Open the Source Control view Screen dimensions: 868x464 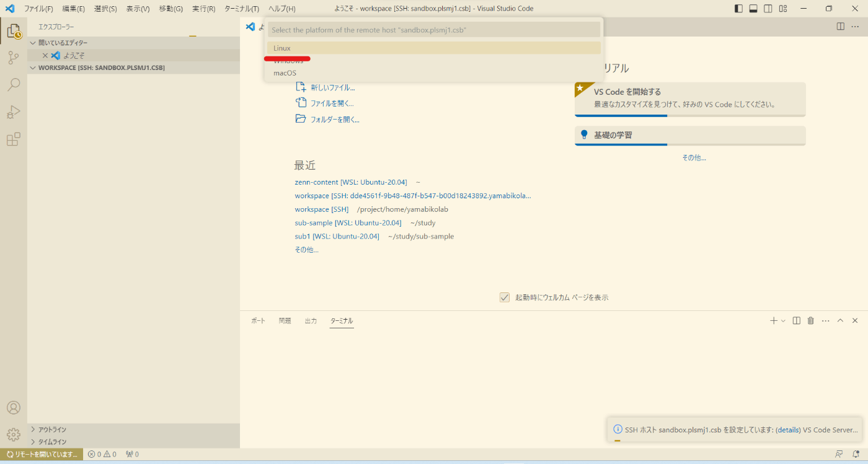coord(14,58)
